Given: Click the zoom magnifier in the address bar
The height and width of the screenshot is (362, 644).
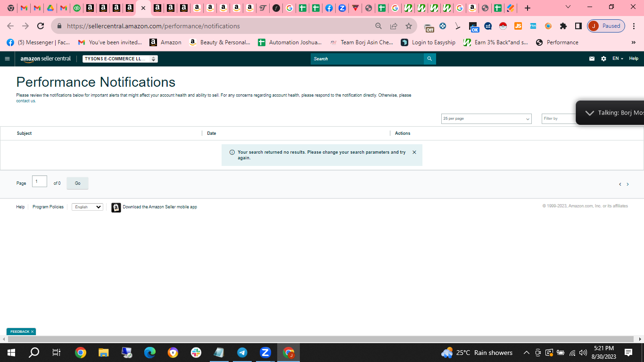Looking at the screenshot, I should coord(379,26).
